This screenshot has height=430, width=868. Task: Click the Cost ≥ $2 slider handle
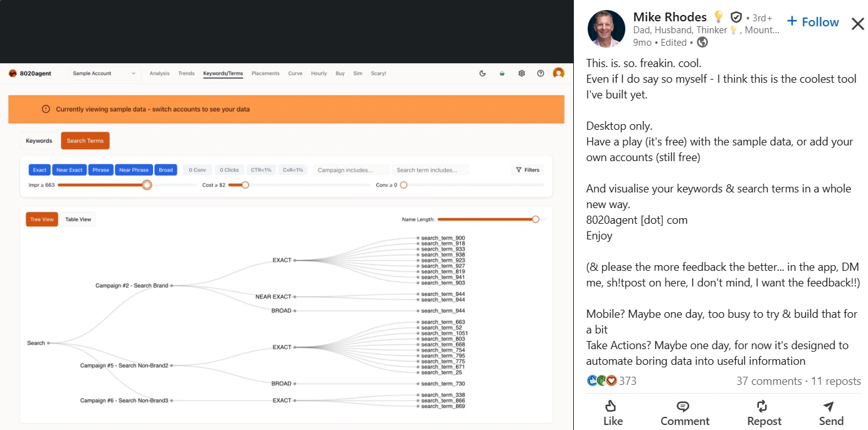point(245,185)
